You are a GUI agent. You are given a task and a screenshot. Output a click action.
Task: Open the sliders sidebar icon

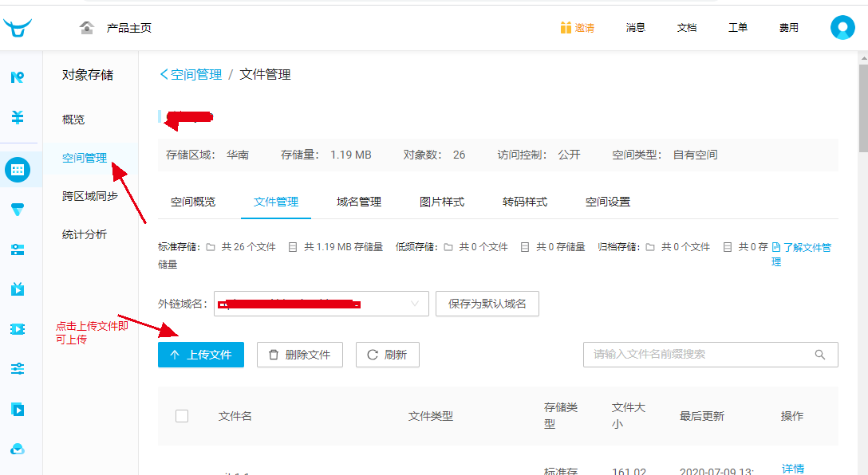click(18, 369)
